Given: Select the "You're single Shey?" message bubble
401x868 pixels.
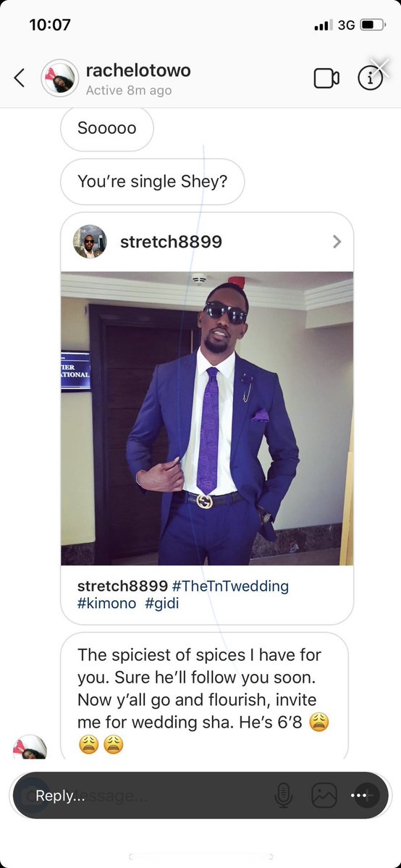Looking at the screenshot, I should 152,182.
